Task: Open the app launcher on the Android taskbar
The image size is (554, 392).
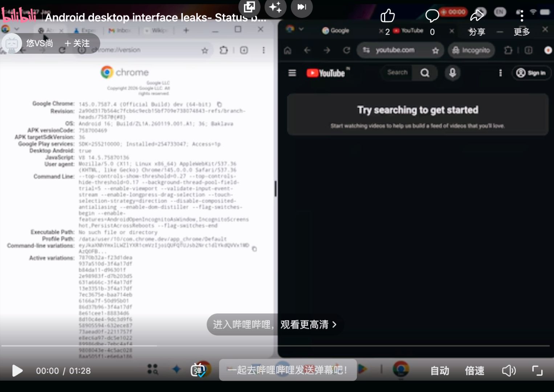Action: (152, 369)
